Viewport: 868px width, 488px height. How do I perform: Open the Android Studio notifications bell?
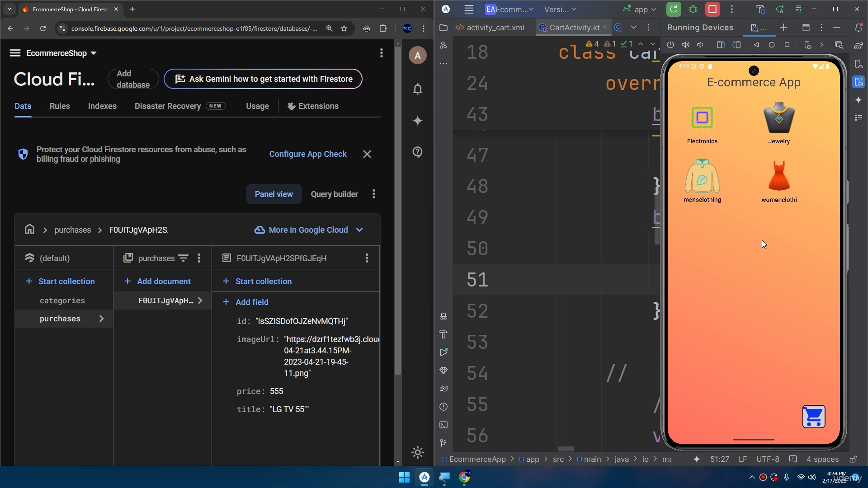tap(859, 28)
